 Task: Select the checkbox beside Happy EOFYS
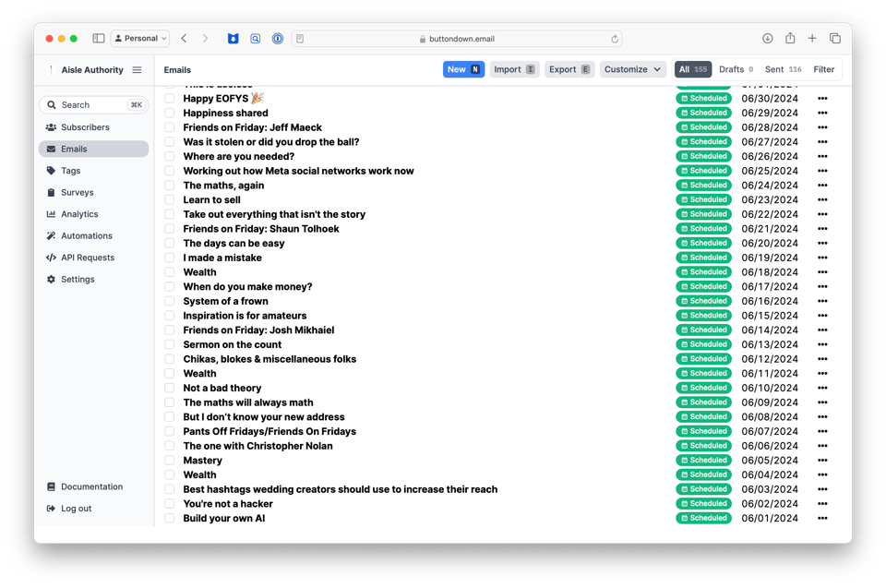168,98
